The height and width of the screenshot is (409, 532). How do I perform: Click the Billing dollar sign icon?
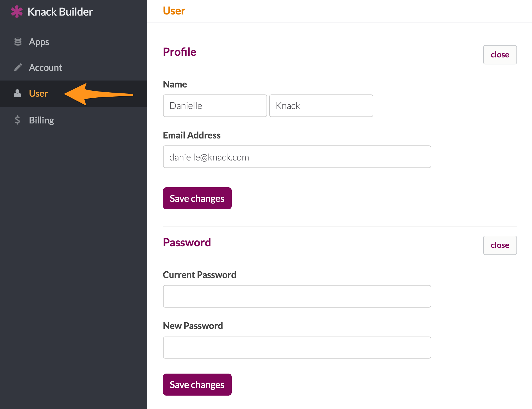click(x=17, y=120)
